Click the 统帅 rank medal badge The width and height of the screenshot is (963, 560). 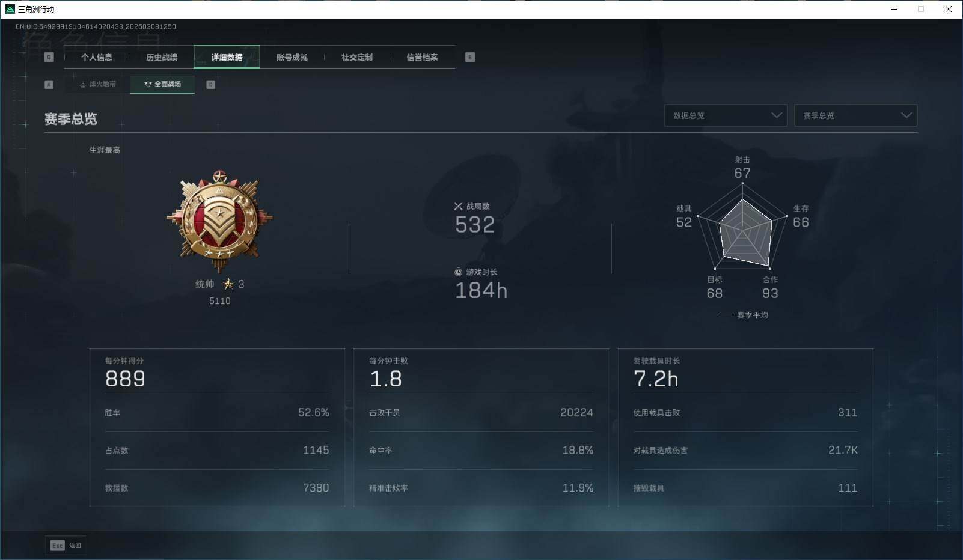click(220, 221)
